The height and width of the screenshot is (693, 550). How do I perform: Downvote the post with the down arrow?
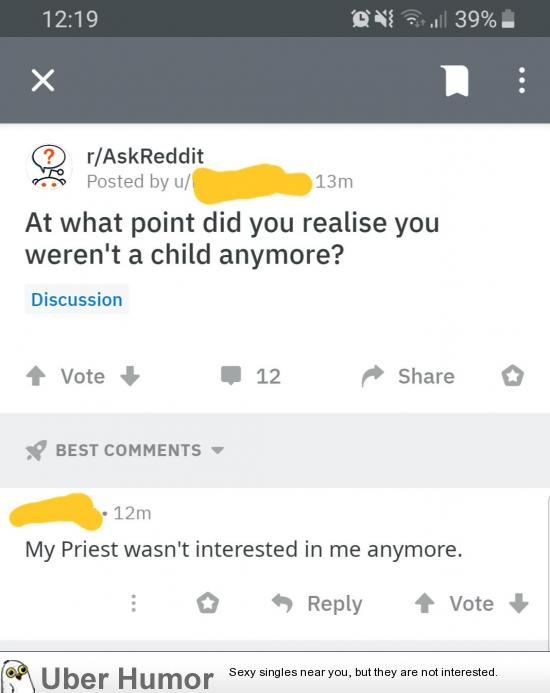130,376
